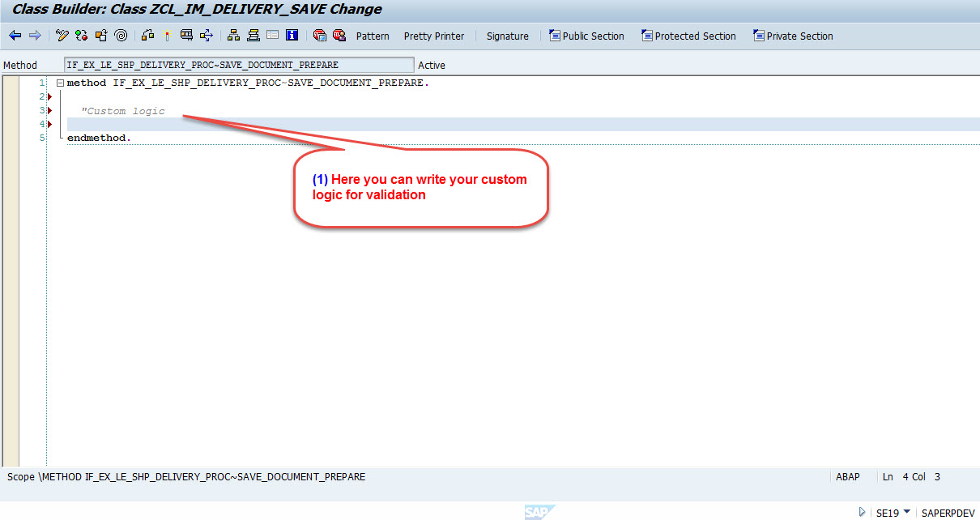Run Pretty Printer on the code
980x520 pixels.
434,36
